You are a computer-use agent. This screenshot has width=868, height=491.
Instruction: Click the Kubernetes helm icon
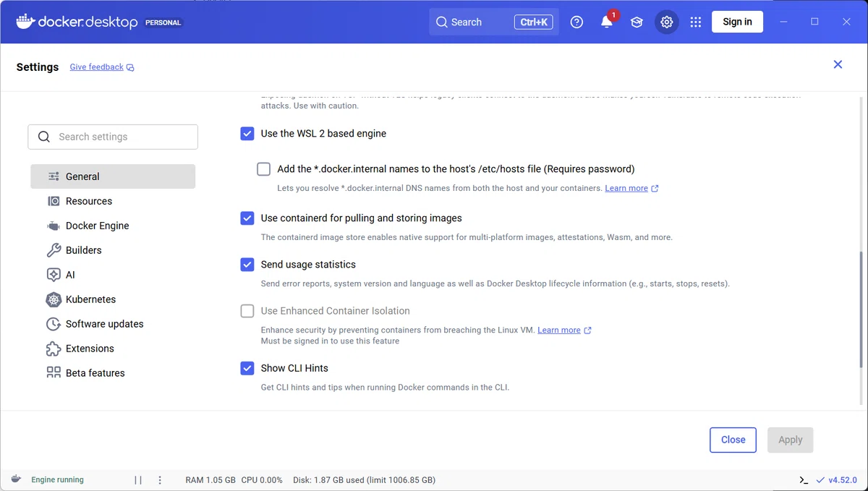54,299
